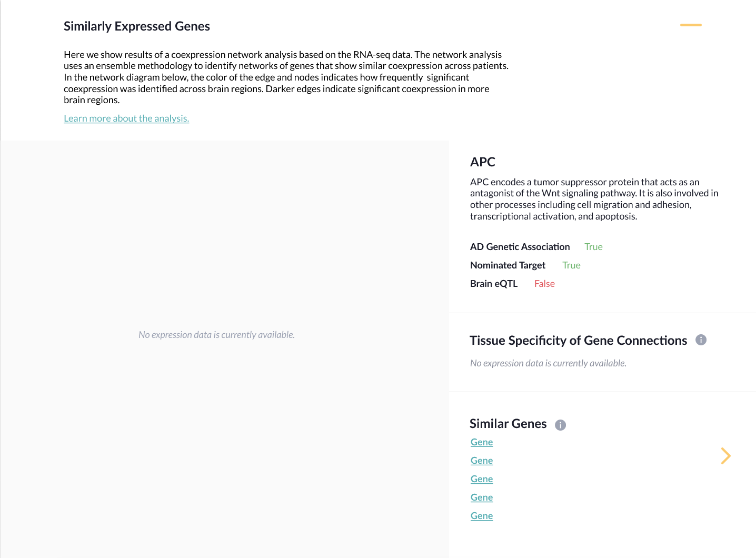Click the Nominated Target True indicator
The width and height of the screenshot is (756, 558).
point(571,265)
